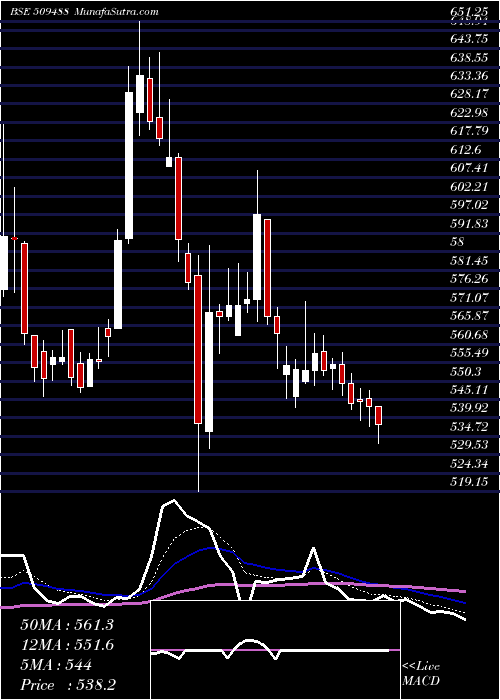Click the BSE 509488 ticker label
This screenshot has width=500, height=700.
(x=39, y=11)
